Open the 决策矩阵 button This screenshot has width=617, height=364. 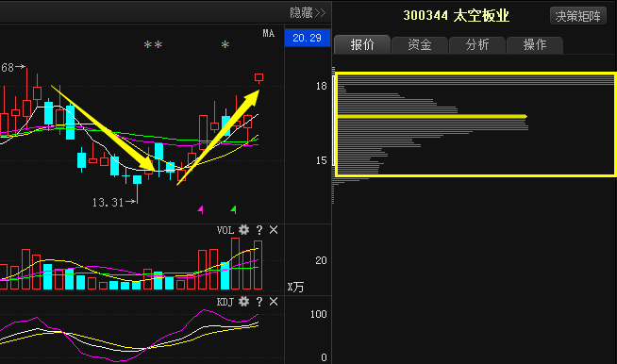578,16
